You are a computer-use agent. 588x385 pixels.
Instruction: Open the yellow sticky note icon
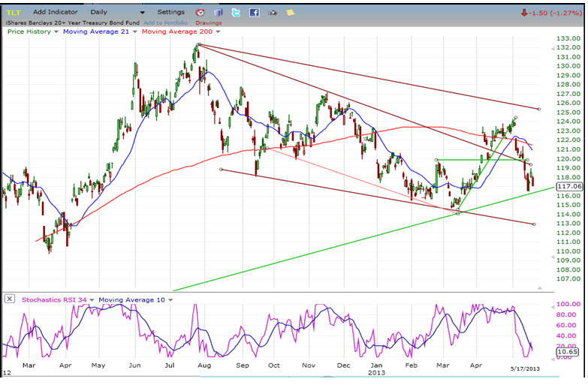click(x=289, y=13)
